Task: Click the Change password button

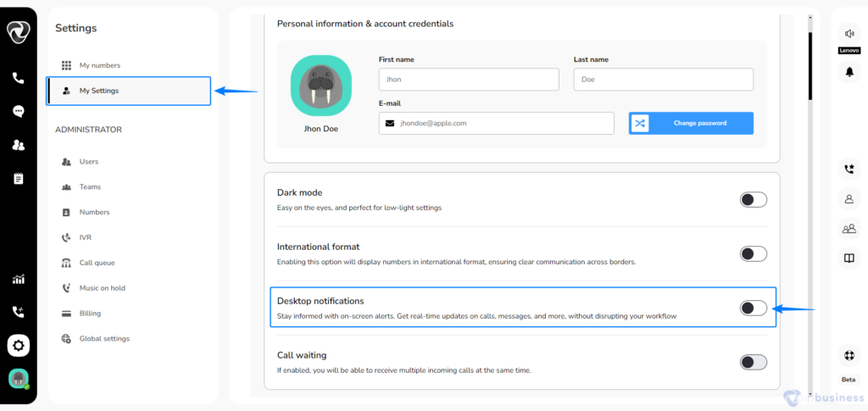Action: (x=691, y=124)
